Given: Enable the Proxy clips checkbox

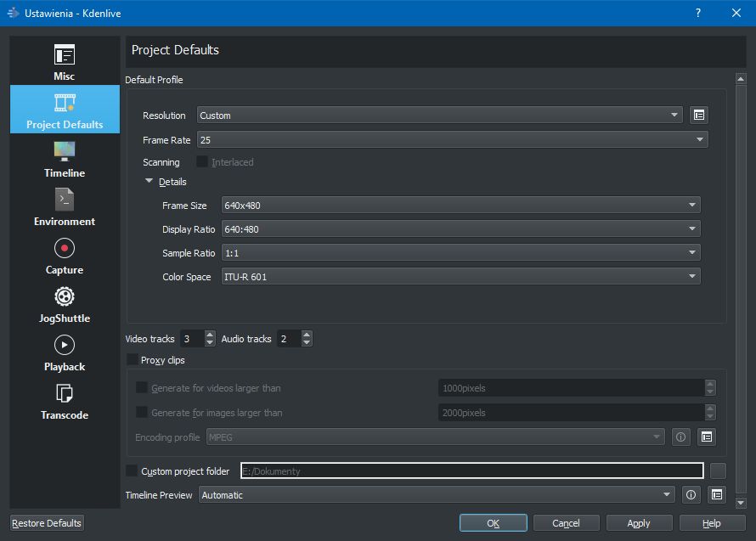Looking at the screenshot, I should tap(132, 359).
